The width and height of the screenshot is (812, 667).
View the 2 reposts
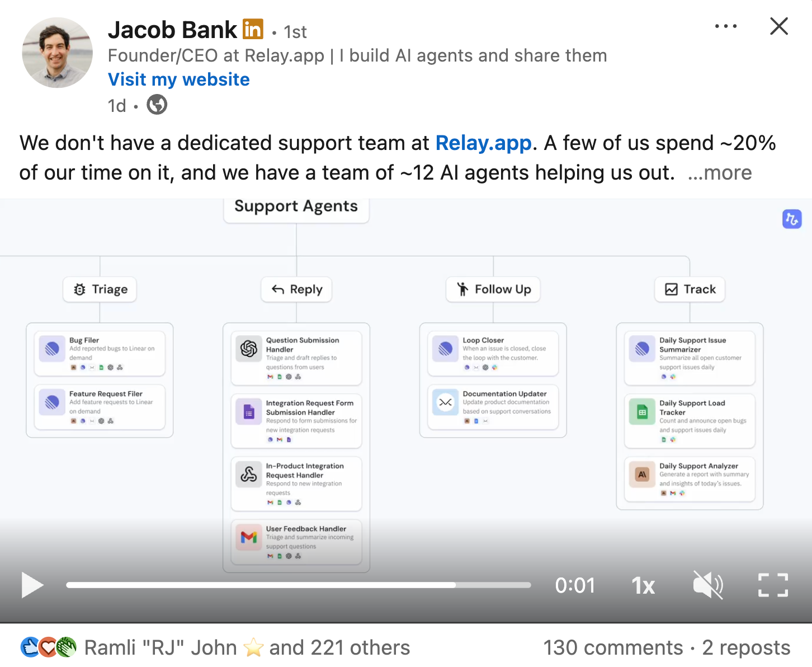(x=746, y=648)
